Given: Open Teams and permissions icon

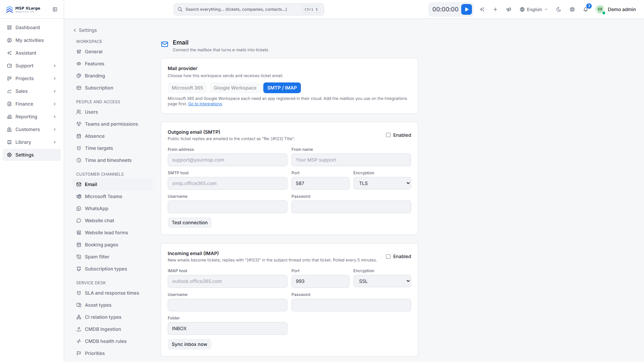Looking at the screenshot, I should coord(79,124).
